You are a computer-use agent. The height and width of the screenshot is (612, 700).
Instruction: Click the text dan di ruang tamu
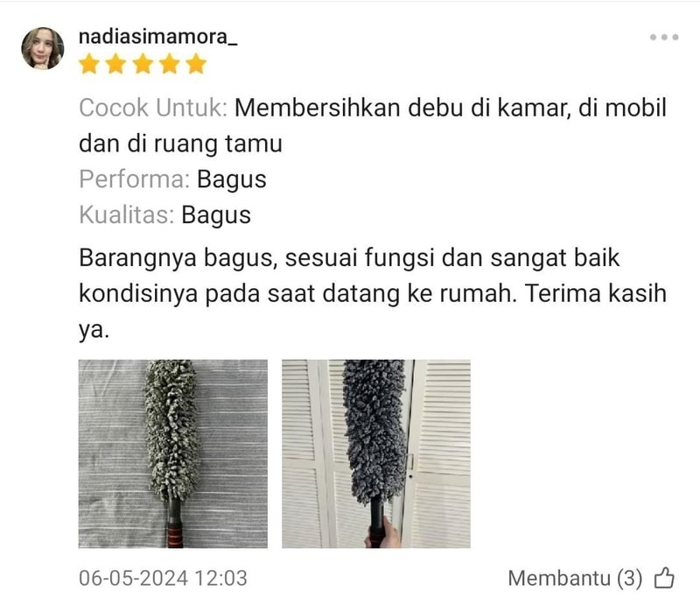pyautogui.click(x=180, y=144)
